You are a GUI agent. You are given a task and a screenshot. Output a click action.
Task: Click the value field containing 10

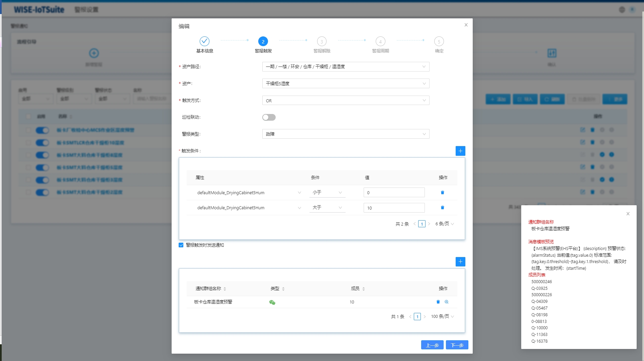(394, 208)
